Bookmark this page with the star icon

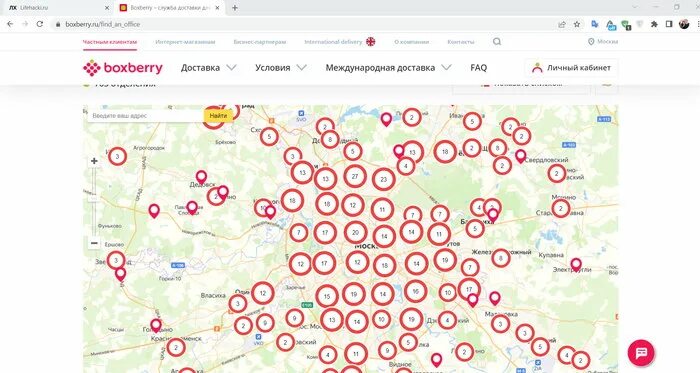click(x=577, y=24)
